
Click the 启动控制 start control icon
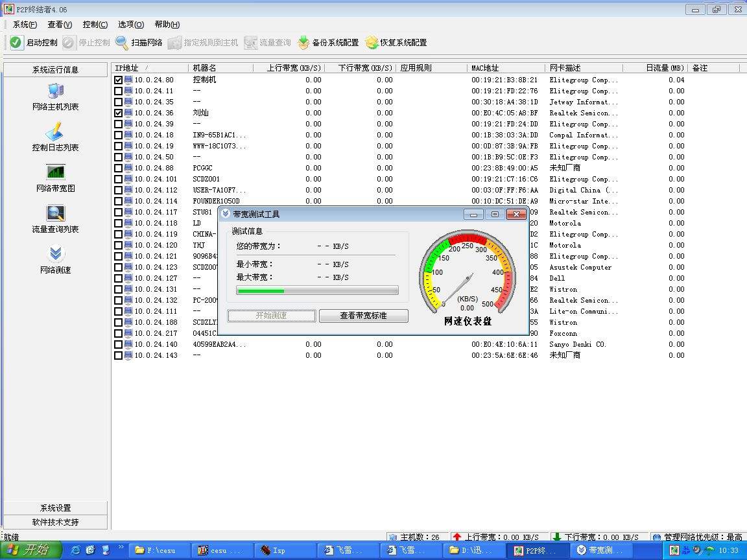click(16, 42)
